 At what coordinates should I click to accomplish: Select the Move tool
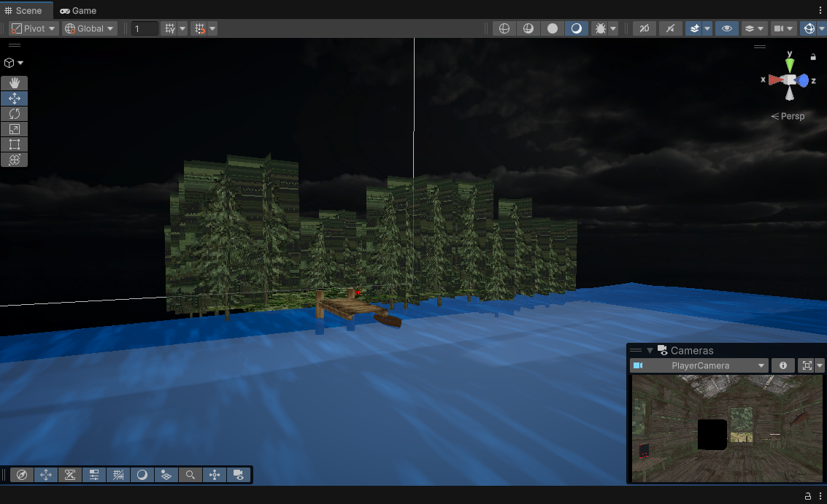15,98
